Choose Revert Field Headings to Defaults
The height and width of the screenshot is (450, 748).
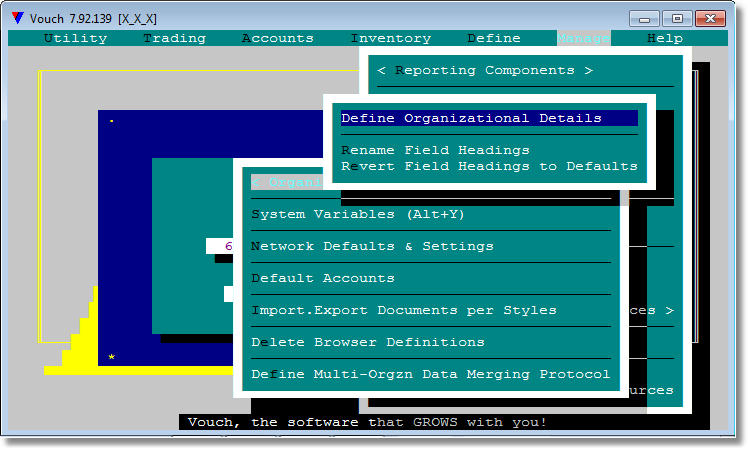coord(489,166)
